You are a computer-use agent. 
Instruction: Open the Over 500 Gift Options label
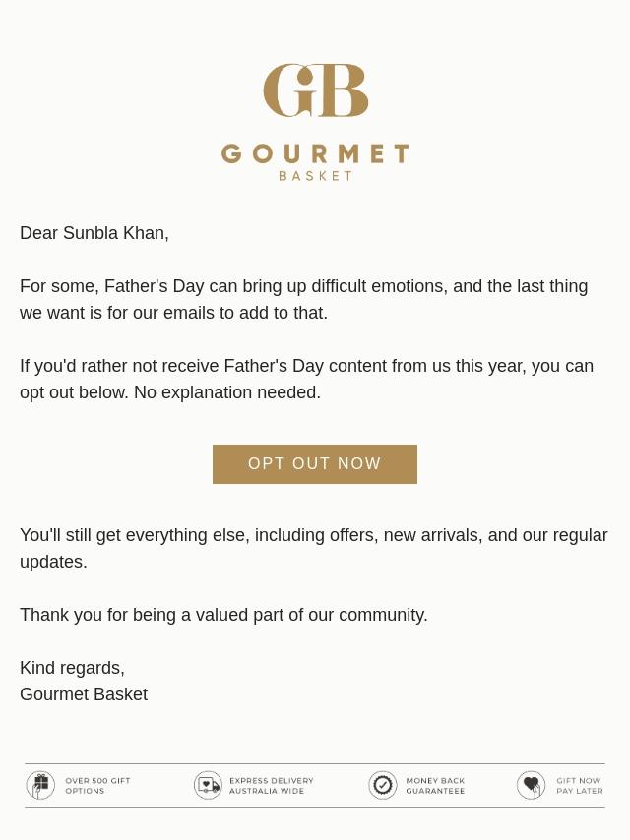click(x=97, y=786)
